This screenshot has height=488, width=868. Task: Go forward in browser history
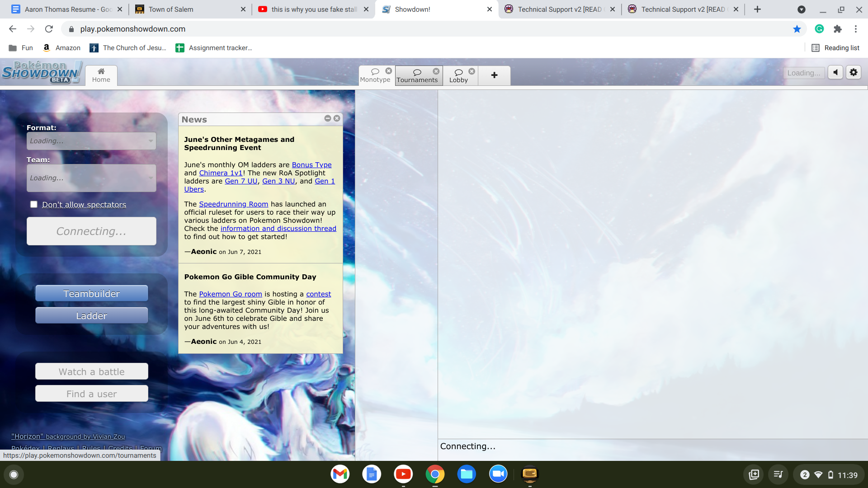tap(31, 29)
